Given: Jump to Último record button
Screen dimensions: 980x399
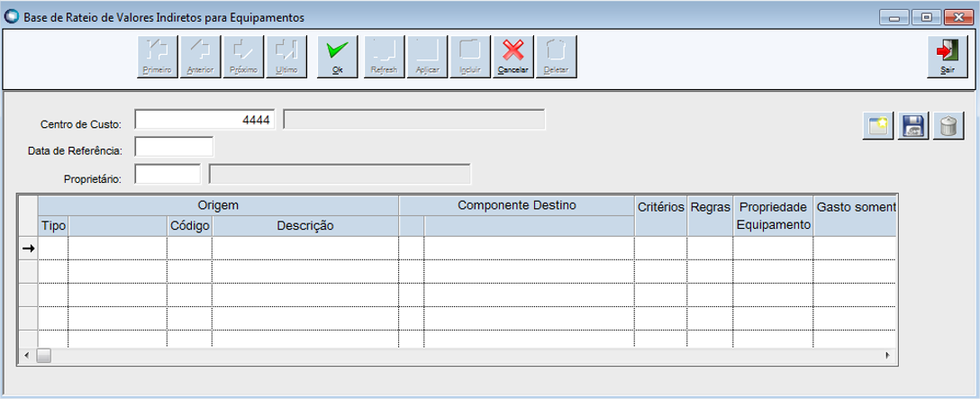Looking at the screenshot, I should point(286,57).
